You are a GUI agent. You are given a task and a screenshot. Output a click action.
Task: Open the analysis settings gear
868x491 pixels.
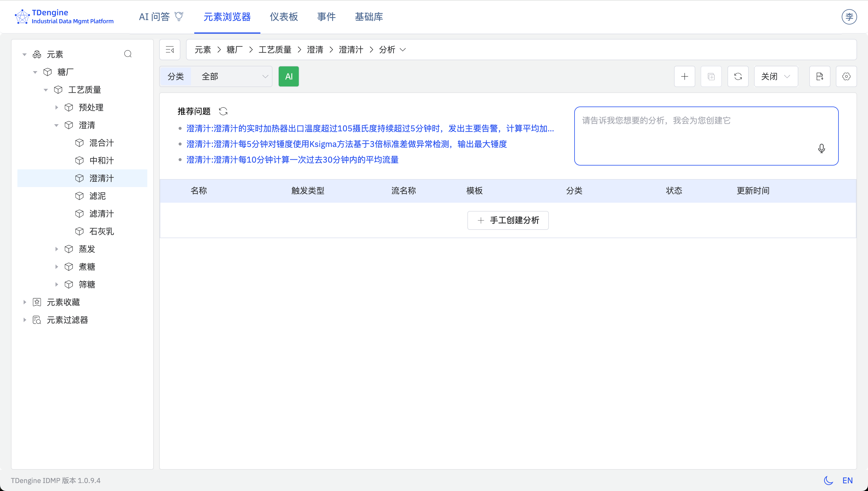coord(846,76)
